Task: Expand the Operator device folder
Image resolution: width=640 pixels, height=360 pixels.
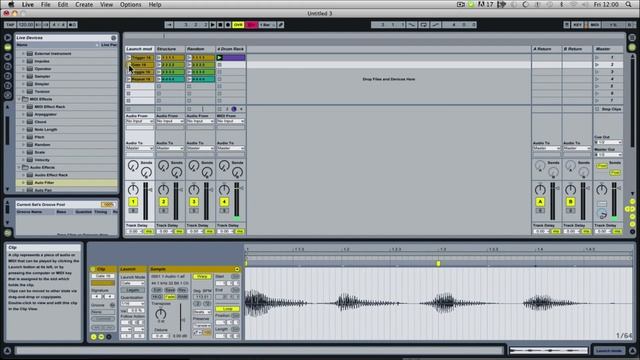Action: (x=23, y=69)
